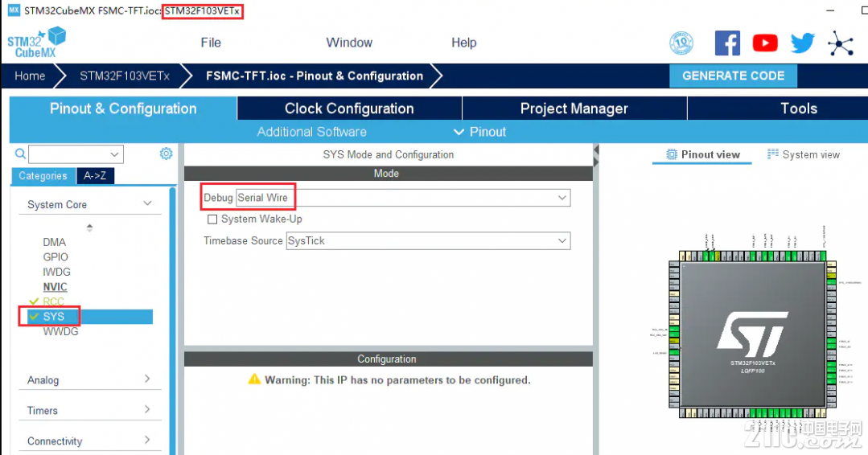This screenshot has height=455, width=868.
Task: Open the YouTube icon link
Action: (x=765, y=43)
